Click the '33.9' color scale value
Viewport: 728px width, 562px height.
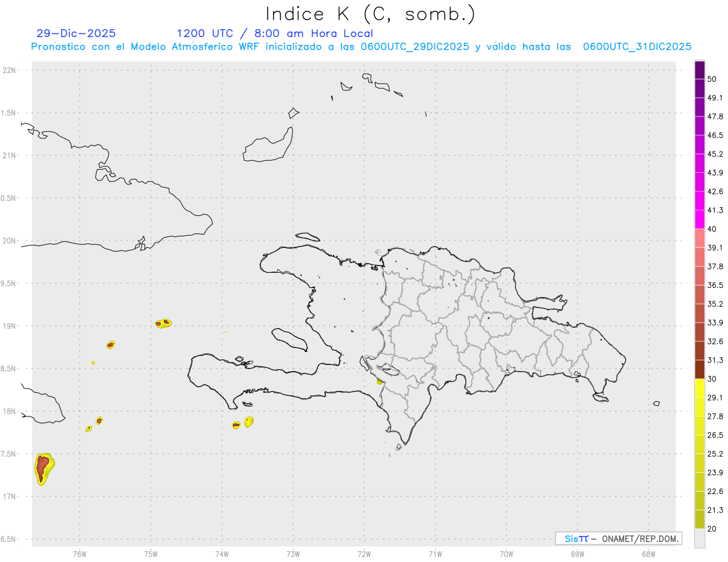click(715, 323)
